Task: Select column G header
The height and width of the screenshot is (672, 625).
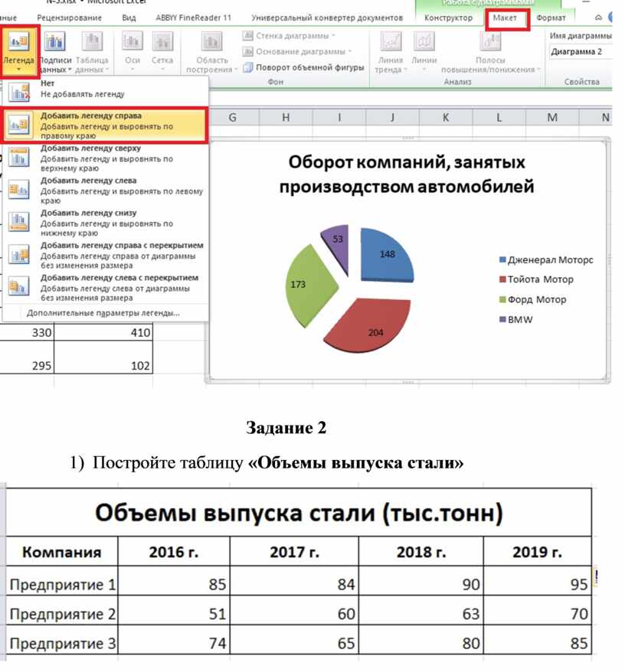Action: click(x=233, y=117)
